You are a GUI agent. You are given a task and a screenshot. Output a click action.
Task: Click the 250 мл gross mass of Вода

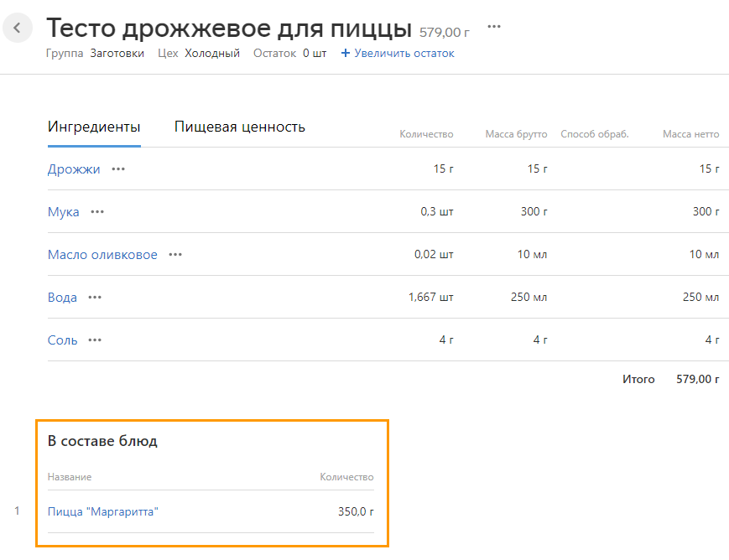click(x=529, y=298)
